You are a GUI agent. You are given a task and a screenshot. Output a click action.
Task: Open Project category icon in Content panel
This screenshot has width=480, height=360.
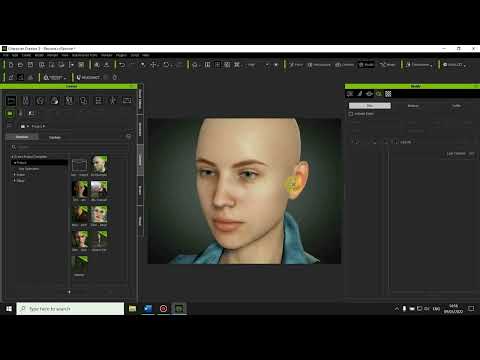pyautogui.click(x=11, y=100)
